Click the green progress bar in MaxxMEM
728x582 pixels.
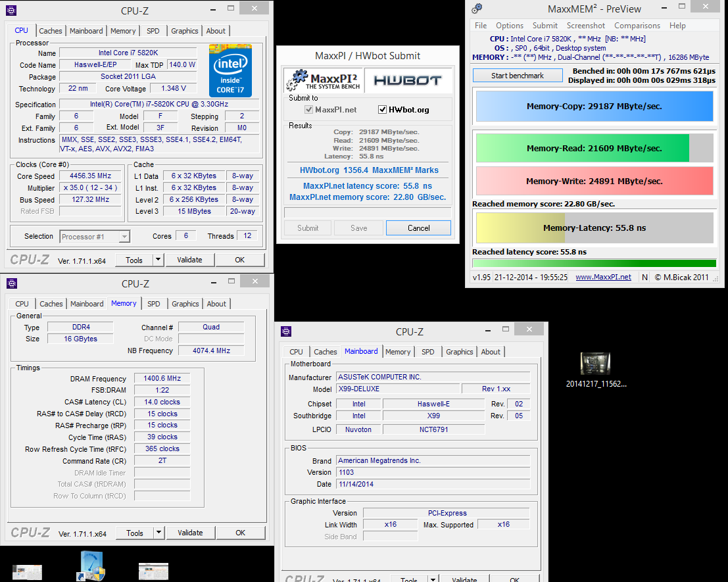595,263
